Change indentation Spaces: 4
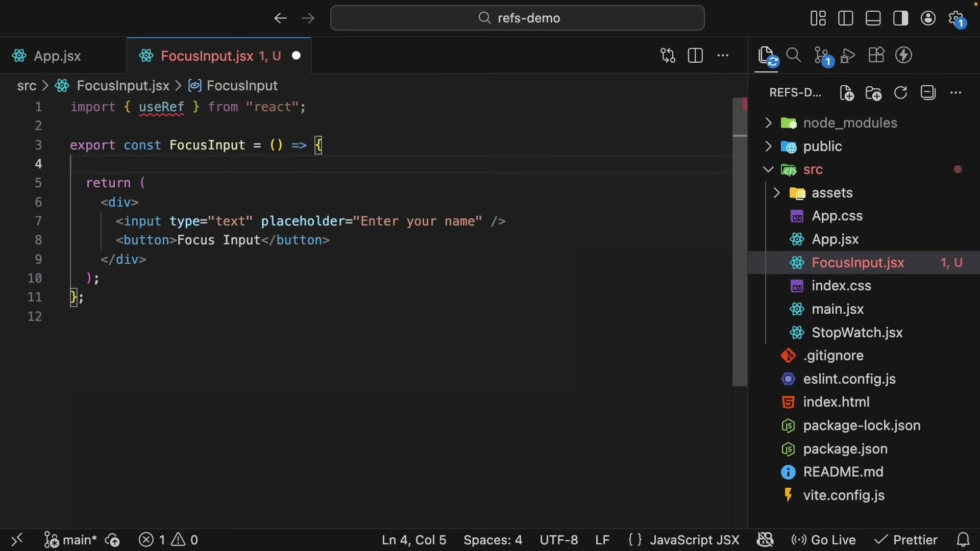 493,540
